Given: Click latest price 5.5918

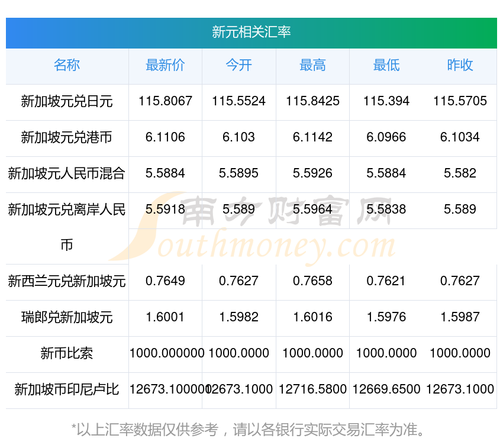Looking at the screenshot, I should pyautogui.click(x=165, y=210).
